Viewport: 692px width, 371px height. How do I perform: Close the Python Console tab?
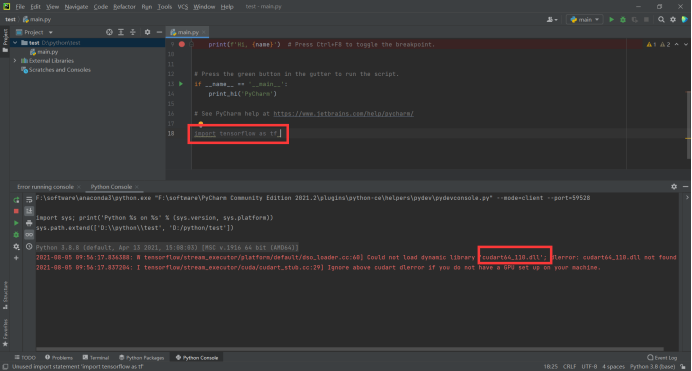pyautogui.click(x=137, y=187)
